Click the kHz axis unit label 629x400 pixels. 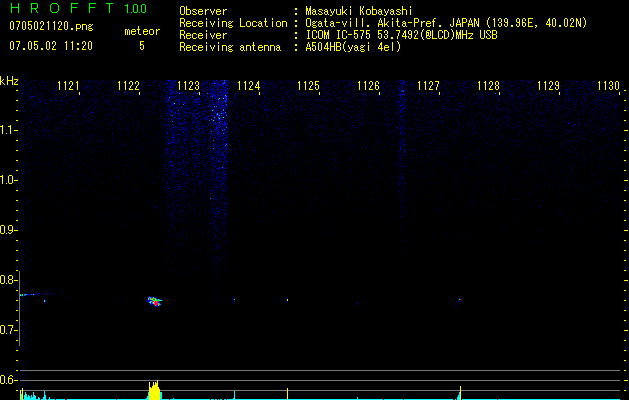pos(9,81)
